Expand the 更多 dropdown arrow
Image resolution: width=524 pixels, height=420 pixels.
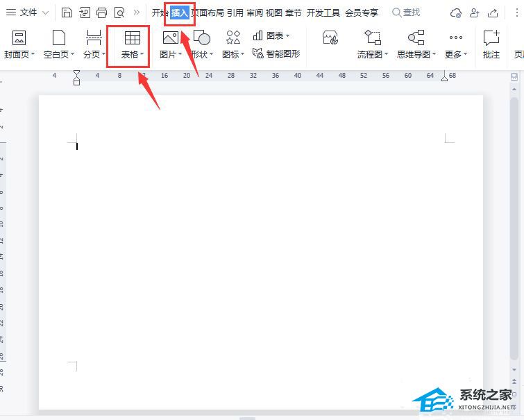click(465, 53)
